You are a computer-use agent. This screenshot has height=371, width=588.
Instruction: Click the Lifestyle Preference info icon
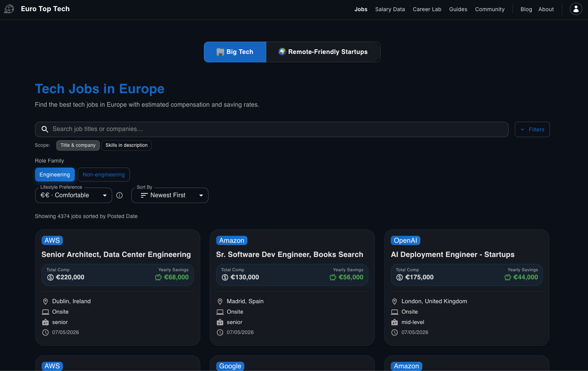(x=119, y=195)
